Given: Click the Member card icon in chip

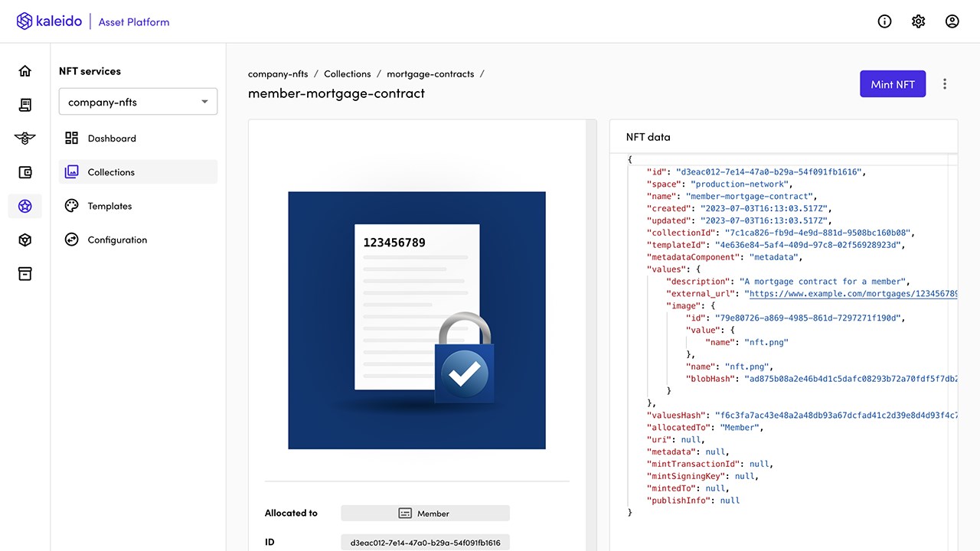Looking at the screenshot, I should tap(406, 514).
